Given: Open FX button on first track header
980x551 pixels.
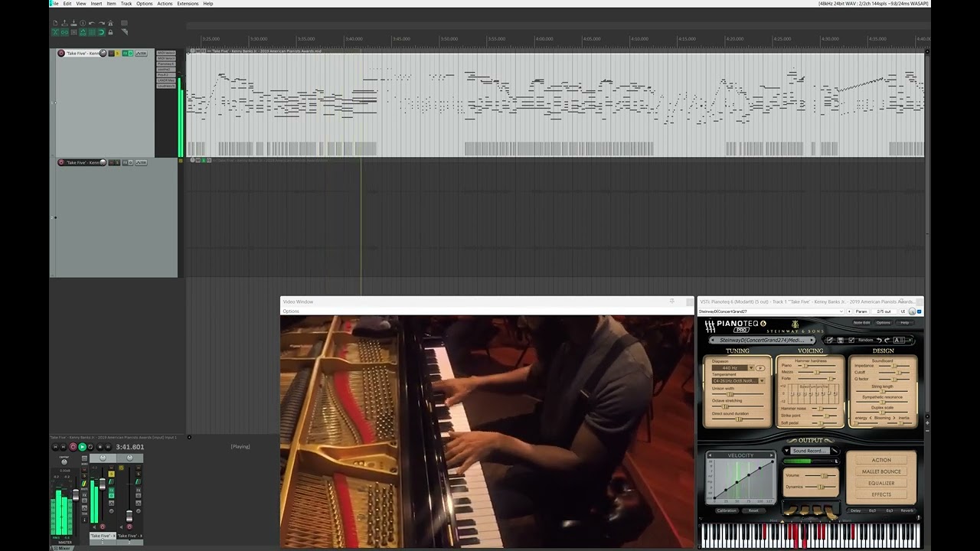Looking at the screenshot, I should click(x=125, y=54).
